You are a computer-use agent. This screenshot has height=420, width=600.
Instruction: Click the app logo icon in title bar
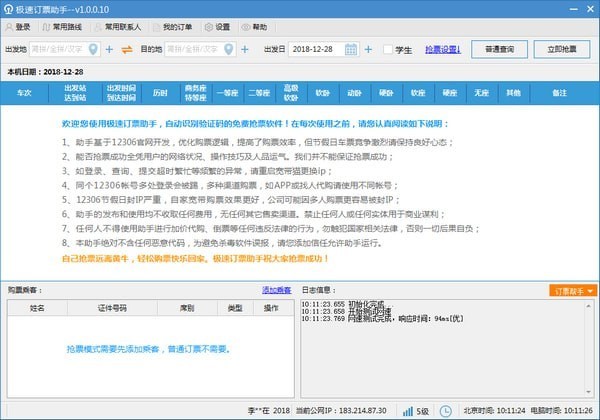8,9
